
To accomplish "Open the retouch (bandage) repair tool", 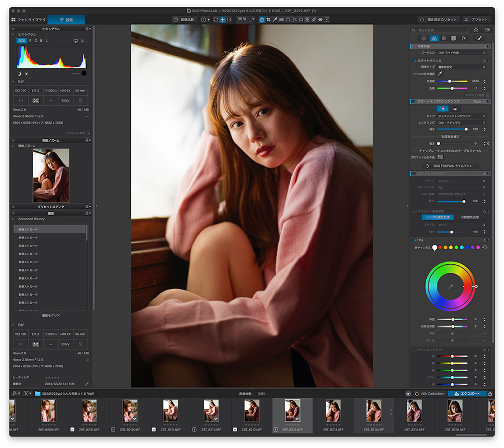I will pyautogui.click(x=314, y=20).
